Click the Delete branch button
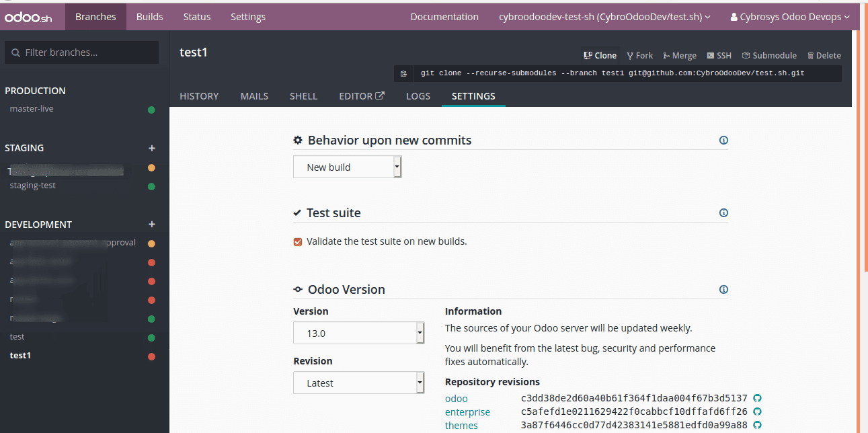The width and height of the screenshot is (868, 433). pos(824,56)
